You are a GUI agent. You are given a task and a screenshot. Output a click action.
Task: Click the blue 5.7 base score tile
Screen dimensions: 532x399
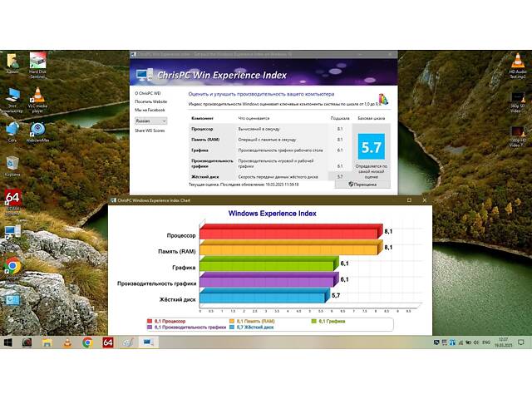point(372,146)
